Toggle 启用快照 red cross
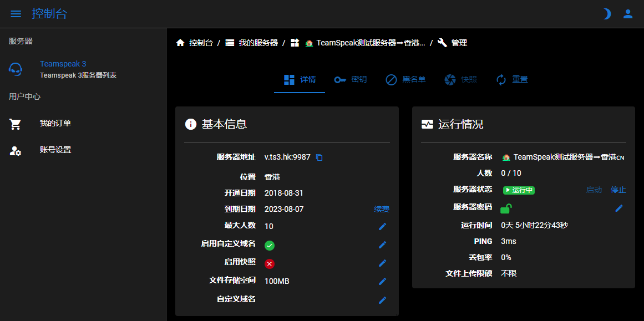This screenshot has height=321, width=644. pos(270,263)
